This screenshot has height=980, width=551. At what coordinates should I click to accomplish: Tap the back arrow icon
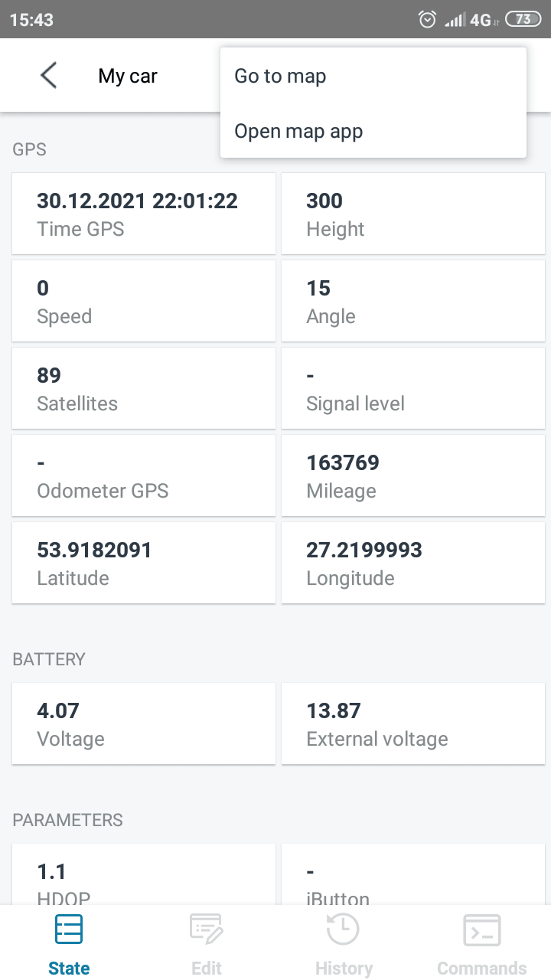coord(48,76)
